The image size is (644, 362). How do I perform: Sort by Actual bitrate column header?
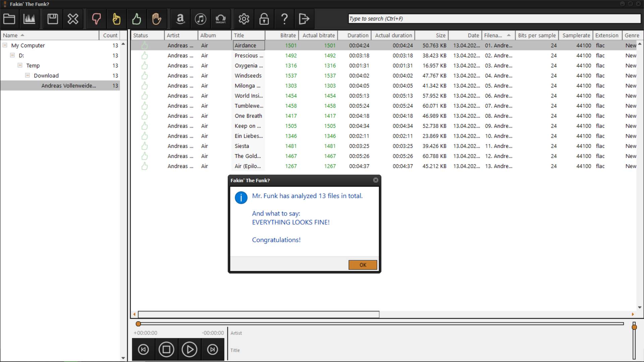(x=318, y=35)
